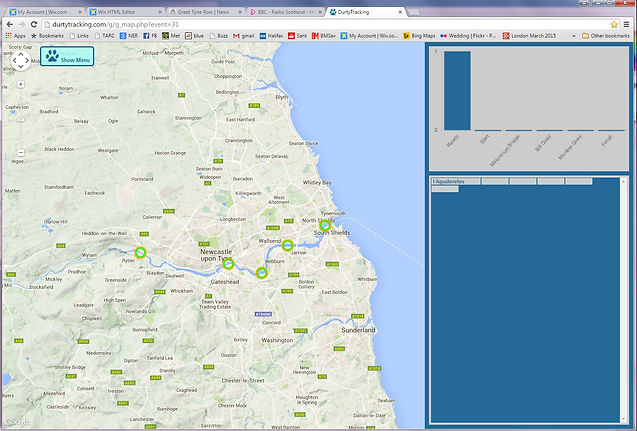The height and width of the screenshot is (431, 637).
Task: Open a new browser tab
Action: pos(414,12)
